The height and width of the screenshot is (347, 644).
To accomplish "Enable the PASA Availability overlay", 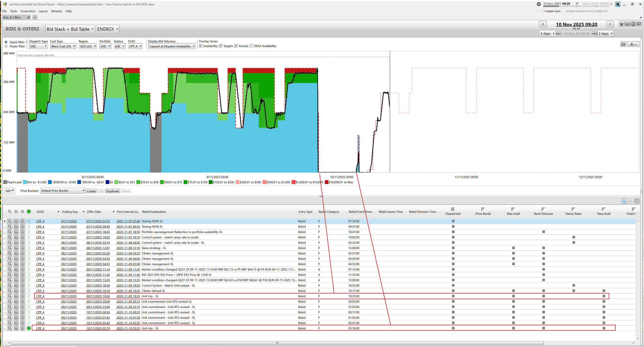I will pyautogui.click(x=251, y=46).
